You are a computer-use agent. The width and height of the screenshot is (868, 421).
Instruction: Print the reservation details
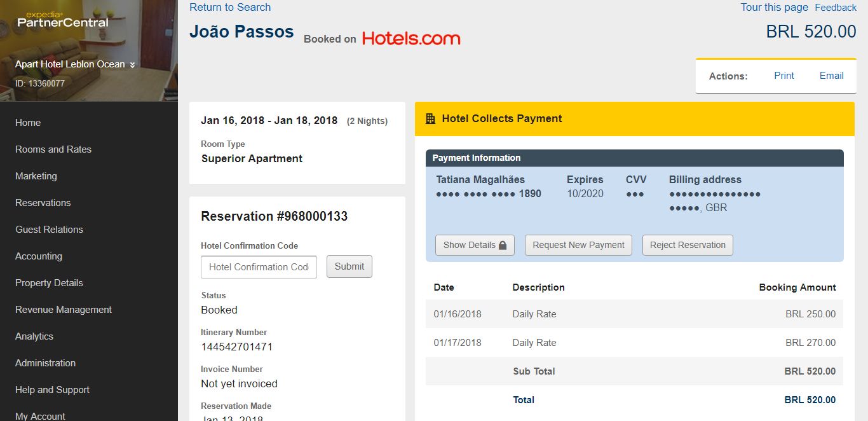tap(783, 76)
